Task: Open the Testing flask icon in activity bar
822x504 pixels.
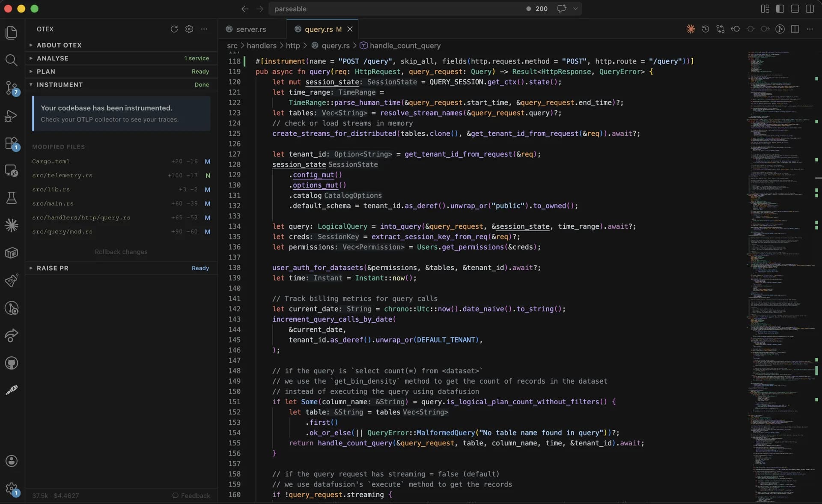Action: (x=11, y=198)
